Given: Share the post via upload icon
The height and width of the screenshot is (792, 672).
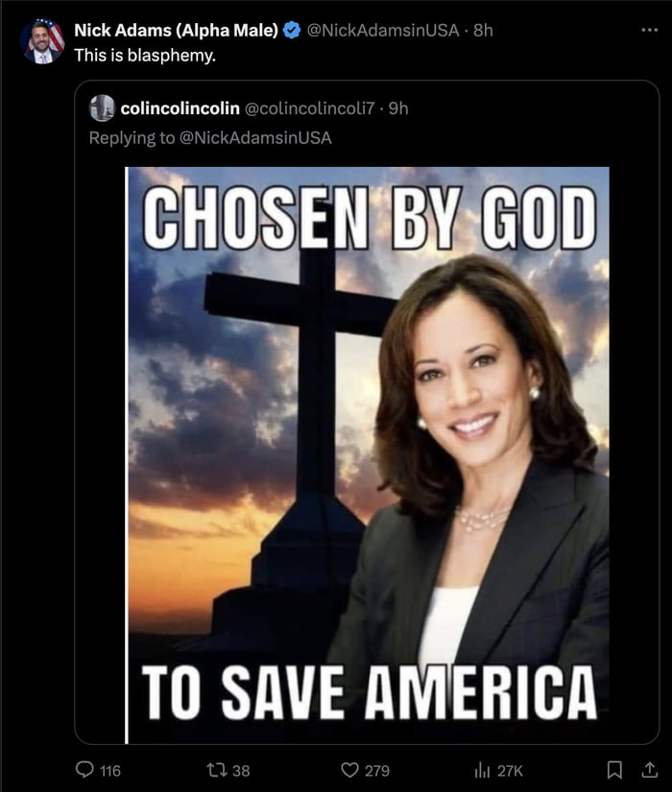Looking at the screenshot, I should click(x=649, y=770).
